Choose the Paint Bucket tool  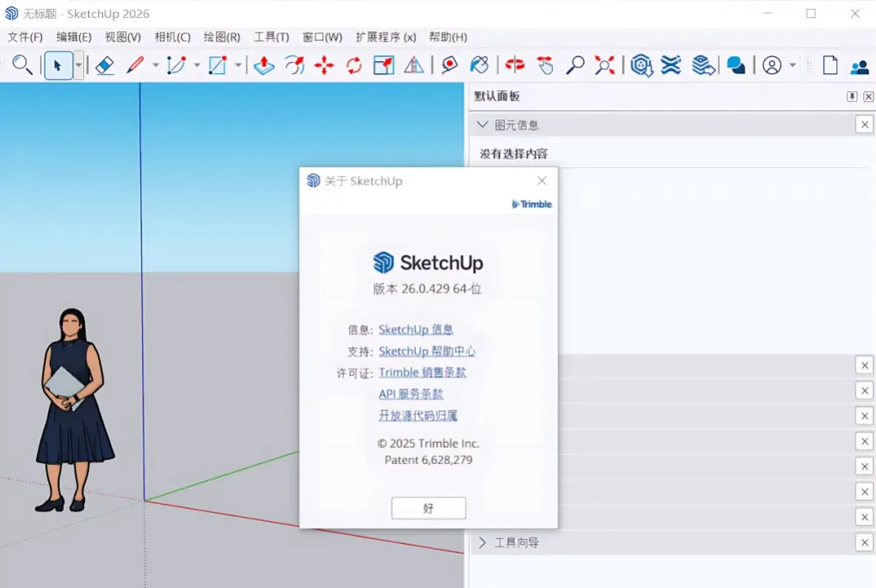click(x=480, y=65)
